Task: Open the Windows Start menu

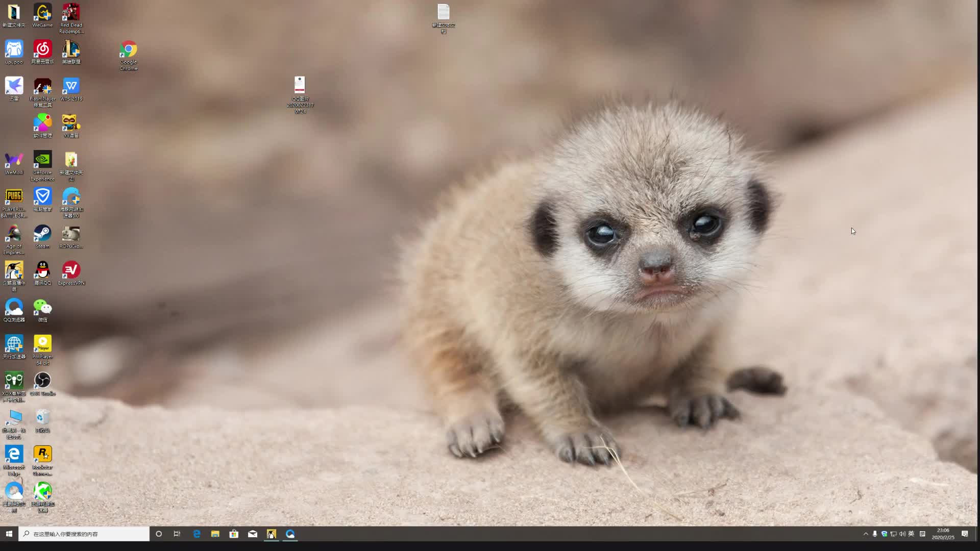Action: click(9, 534)
